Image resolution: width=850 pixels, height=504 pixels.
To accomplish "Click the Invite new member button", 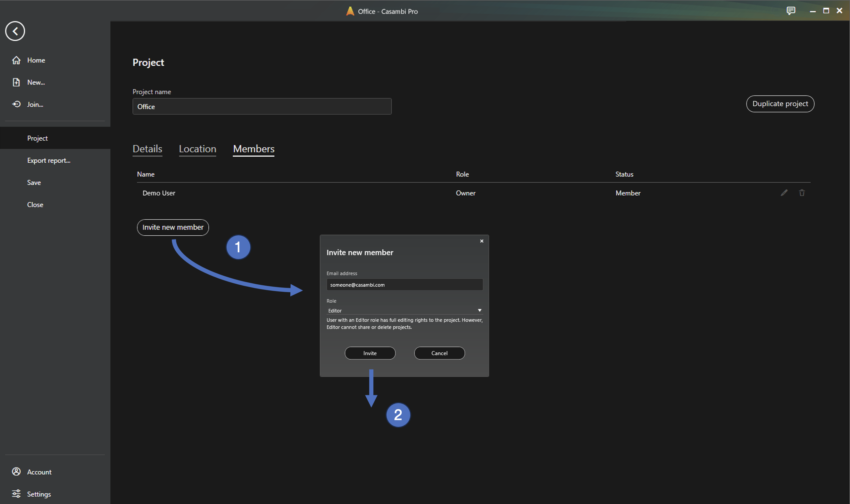I will click(x=173, y=227).
